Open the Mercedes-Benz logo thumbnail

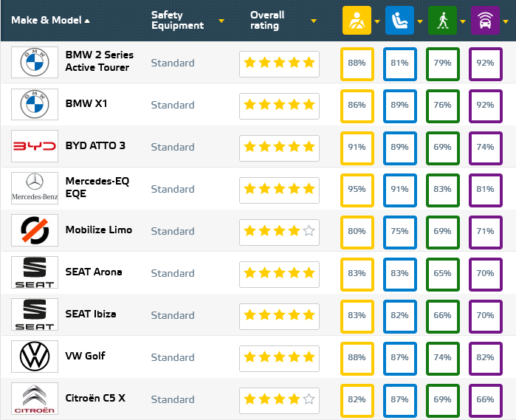point(35,188)
